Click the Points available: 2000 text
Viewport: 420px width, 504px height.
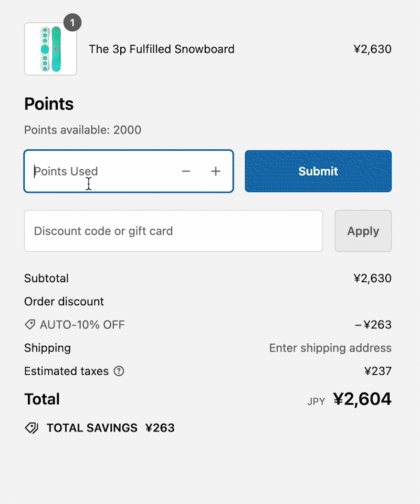tap(82, 130)
